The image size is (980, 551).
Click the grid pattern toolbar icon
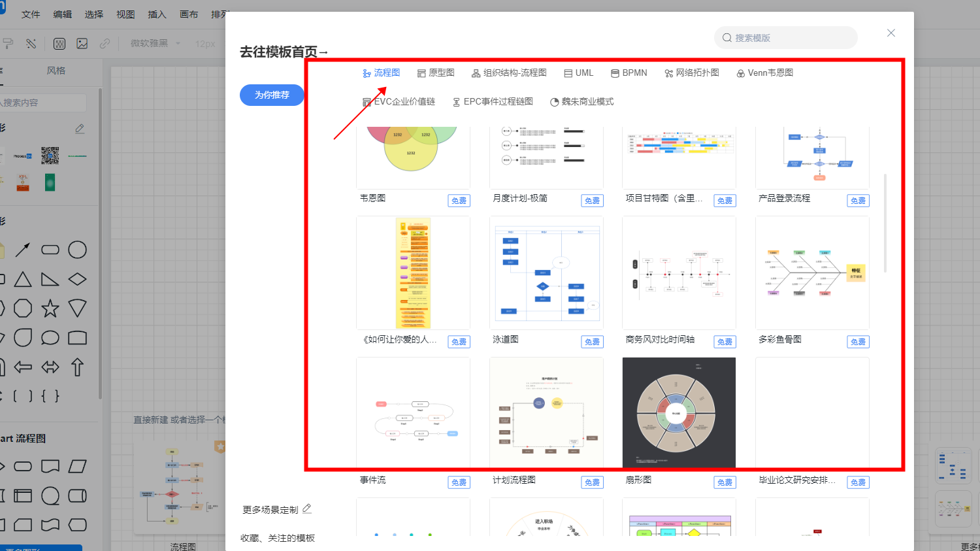pos(59,44)
